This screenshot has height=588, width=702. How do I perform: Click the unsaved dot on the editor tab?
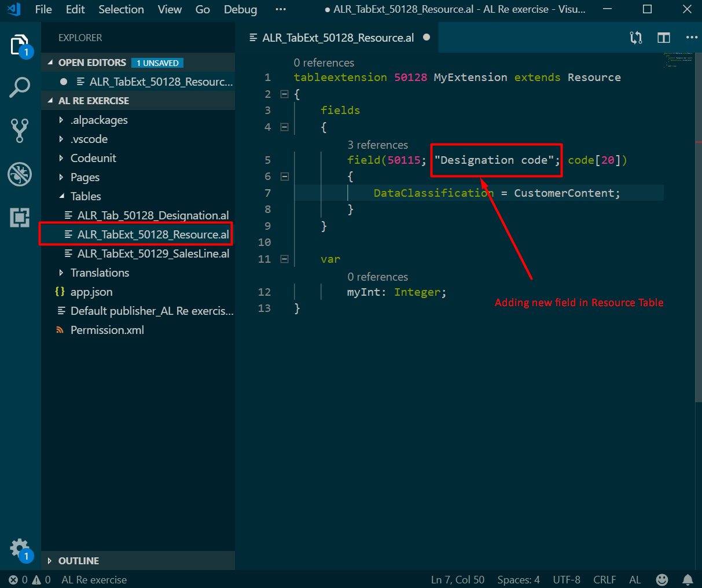point(427,37)
